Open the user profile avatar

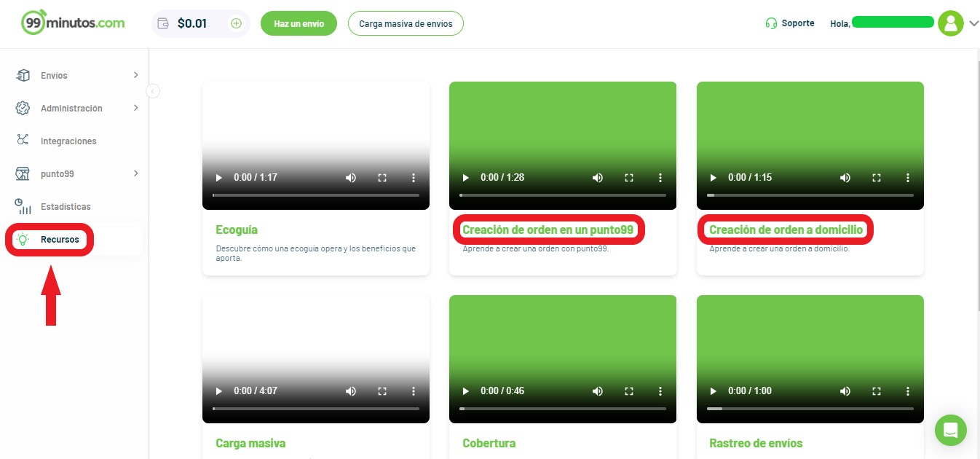[951, 23]
